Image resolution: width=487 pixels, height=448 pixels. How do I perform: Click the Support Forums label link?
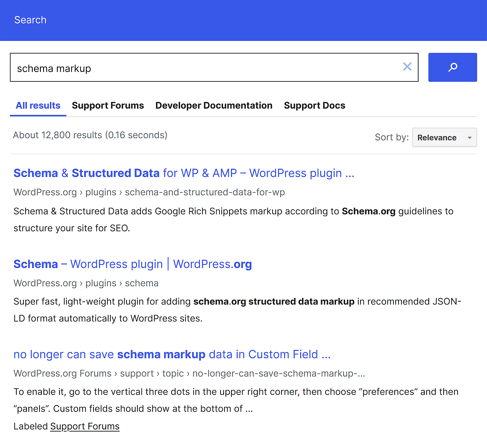[x=85, y=426]
